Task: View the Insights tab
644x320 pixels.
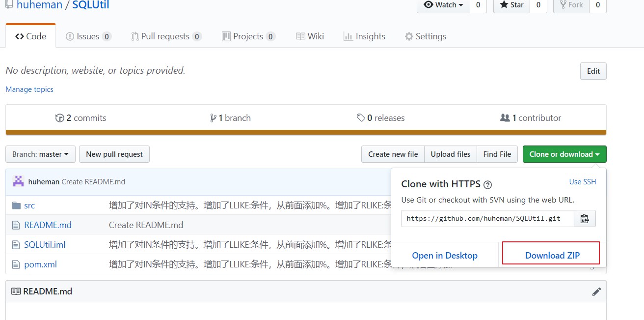Action: tap(364, 36)
